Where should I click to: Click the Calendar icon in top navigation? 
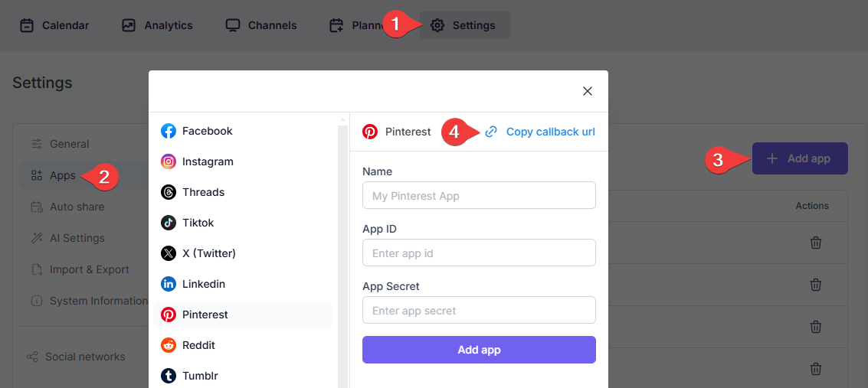pos(27,25)
